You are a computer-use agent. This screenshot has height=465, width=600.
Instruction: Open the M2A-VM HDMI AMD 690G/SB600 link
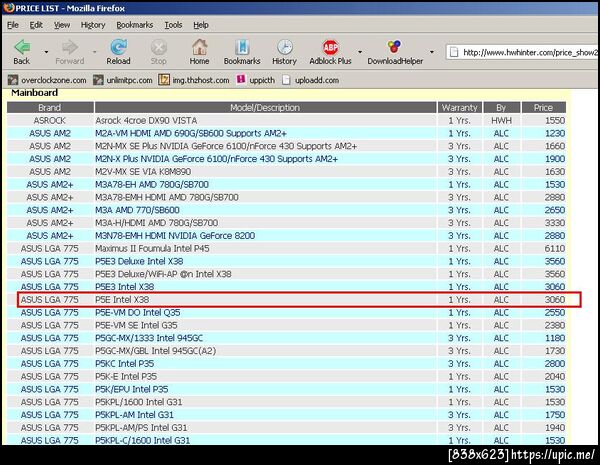[x=191, y=133]
